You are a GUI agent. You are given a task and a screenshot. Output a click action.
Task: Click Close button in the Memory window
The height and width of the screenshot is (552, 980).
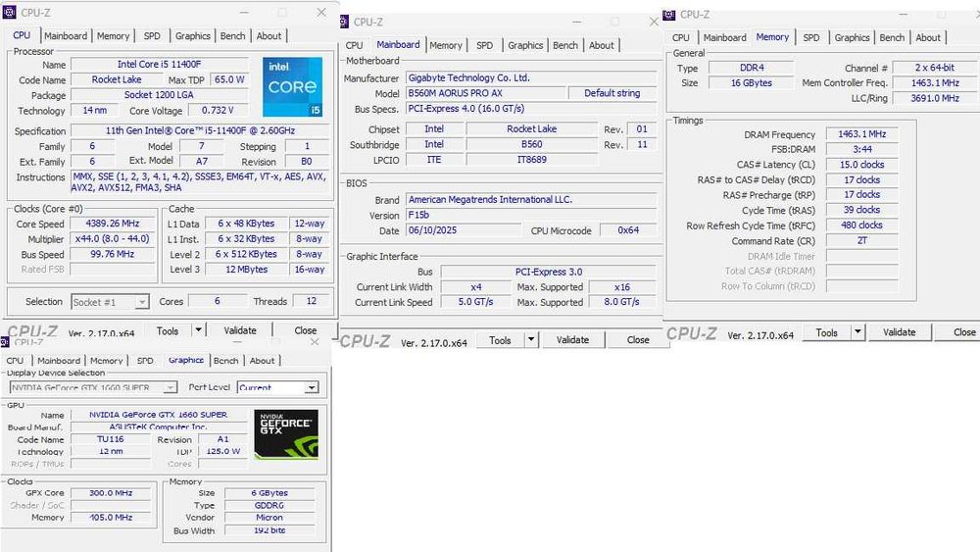[x=957, y=332]
